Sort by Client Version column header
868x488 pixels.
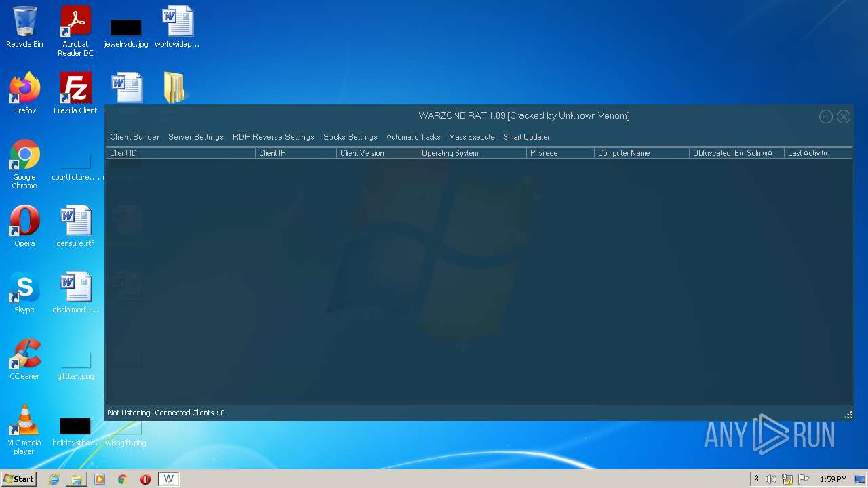(x=377, y=153)
